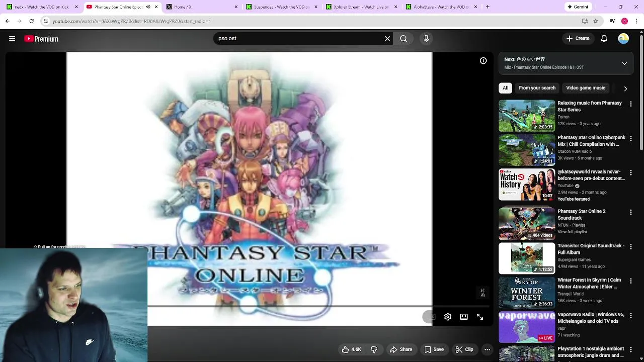The image size is (644, 362).
Task: Open the Create menu
Action: (x=578, y=38)
